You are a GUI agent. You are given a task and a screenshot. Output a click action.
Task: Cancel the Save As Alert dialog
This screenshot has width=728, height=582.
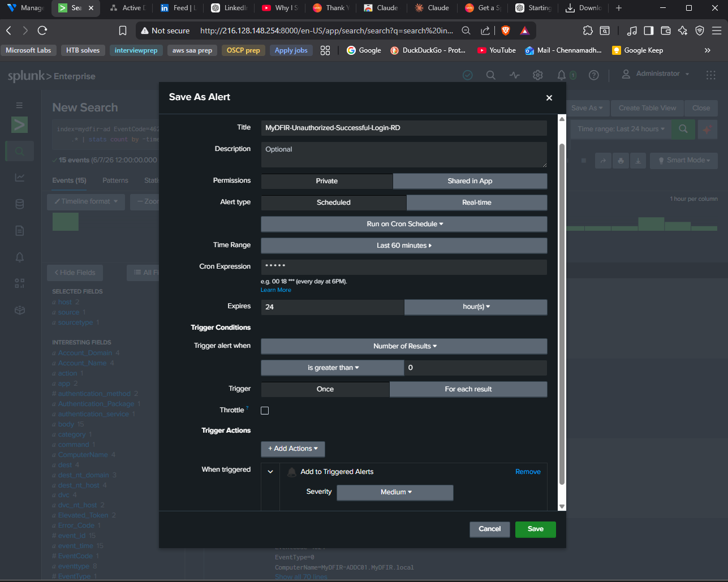click(489, 529)
